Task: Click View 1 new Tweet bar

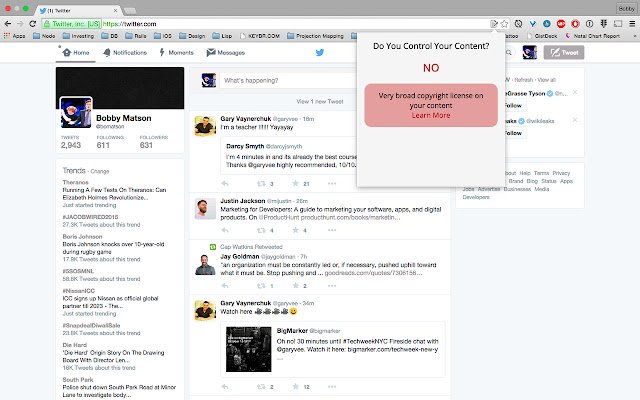Action: [320, 102]
